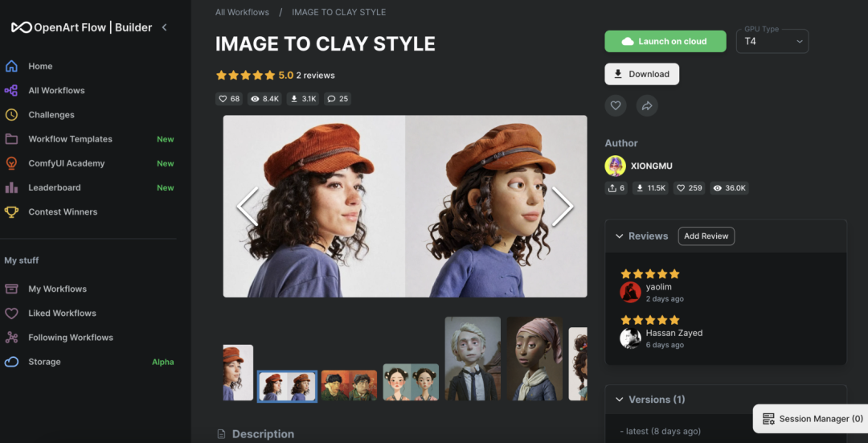This screenshot has height=443, width=868.
Task: Click the 3.1K downloads badge
Action: pyautogui.click(x=303, y=99)
